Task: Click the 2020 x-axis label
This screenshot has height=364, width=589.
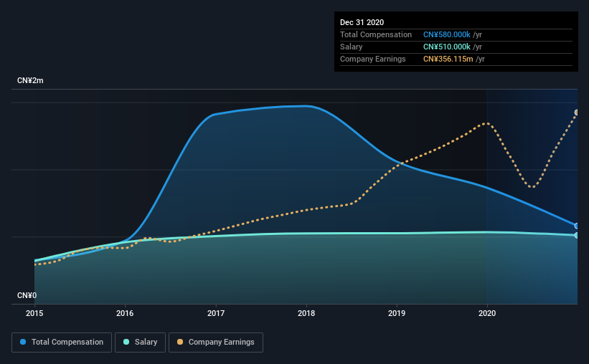Action: pyautogui.click(x=487, y=313)
